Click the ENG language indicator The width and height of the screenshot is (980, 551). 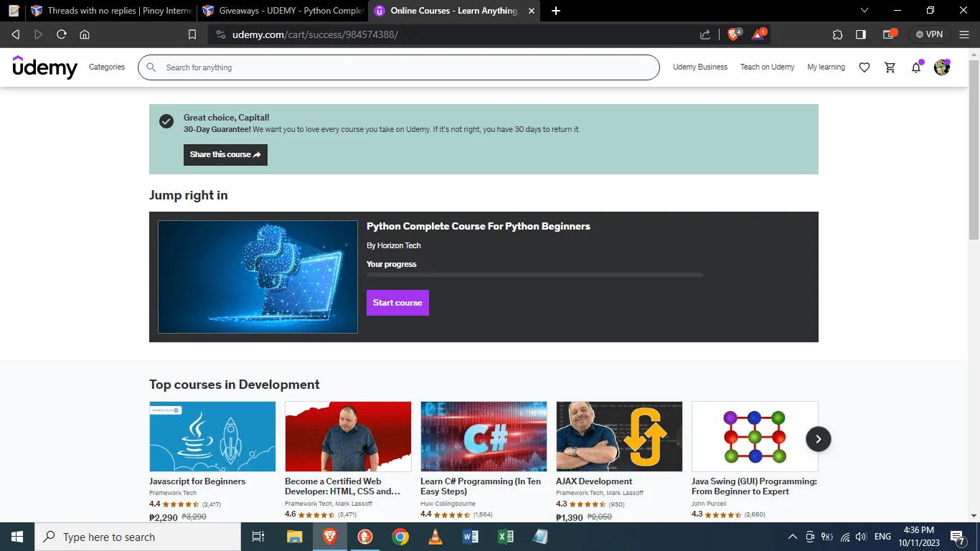tap(882, 537)
